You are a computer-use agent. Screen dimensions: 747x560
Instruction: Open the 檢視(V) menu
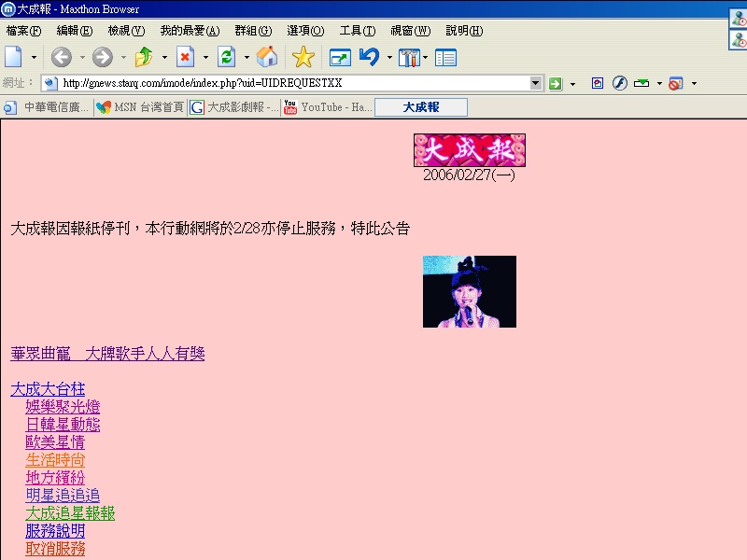[126, 31]
